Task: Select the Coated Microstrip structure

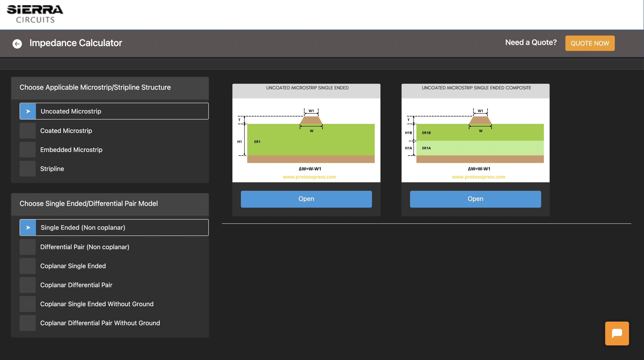Action: [x=66, y=131]
